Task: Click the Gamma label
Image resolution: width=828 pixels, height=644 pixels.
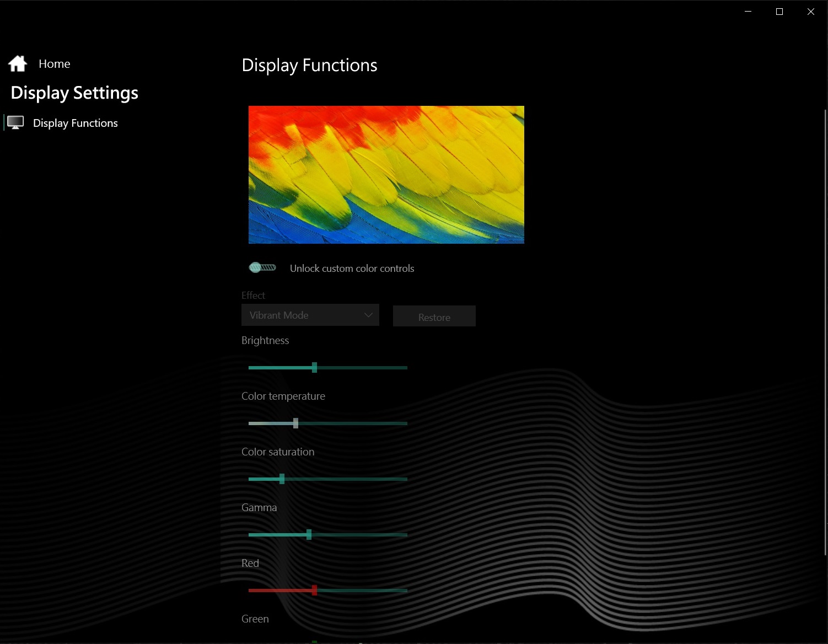Action: [x=259, y=507]
